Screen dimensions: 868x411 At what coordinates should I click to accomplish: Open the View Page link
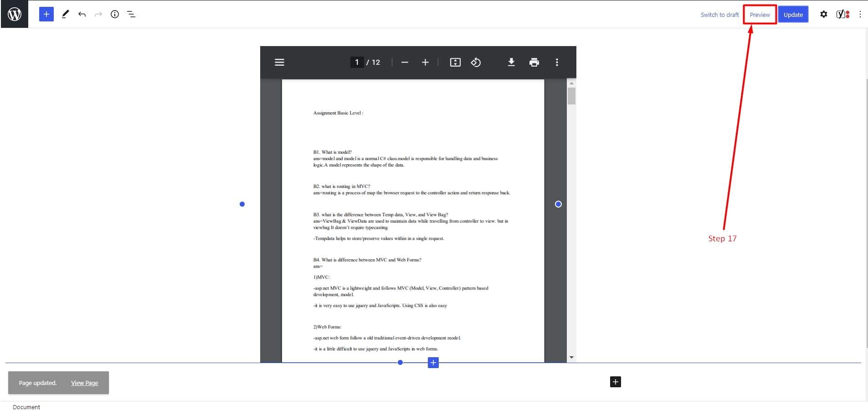[84, 383]
